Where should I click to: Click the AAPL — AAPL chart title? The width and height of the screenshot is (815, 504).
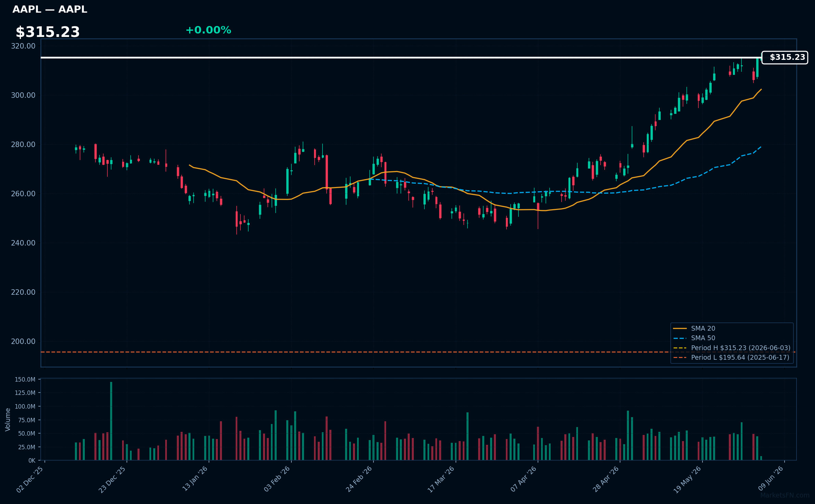pyautogui.click(x=50, y=10)
